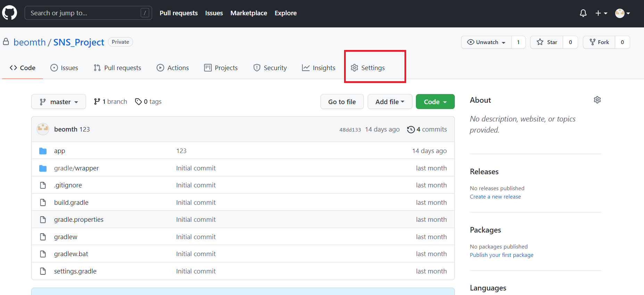Click the gradle/wrapper folder icon
The height and width of the screenshot is (295, 644).
(43, 168)
